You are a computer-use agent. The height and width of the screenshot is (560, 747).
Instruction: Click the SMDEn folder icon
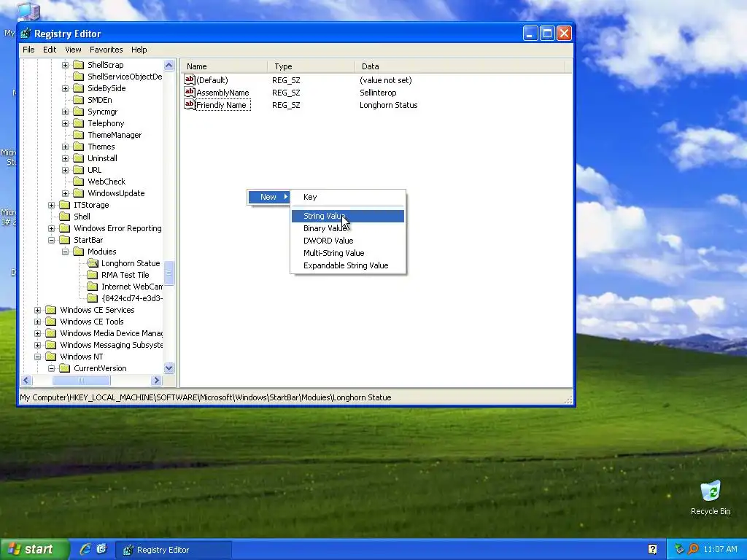click(x=79, y=100)
